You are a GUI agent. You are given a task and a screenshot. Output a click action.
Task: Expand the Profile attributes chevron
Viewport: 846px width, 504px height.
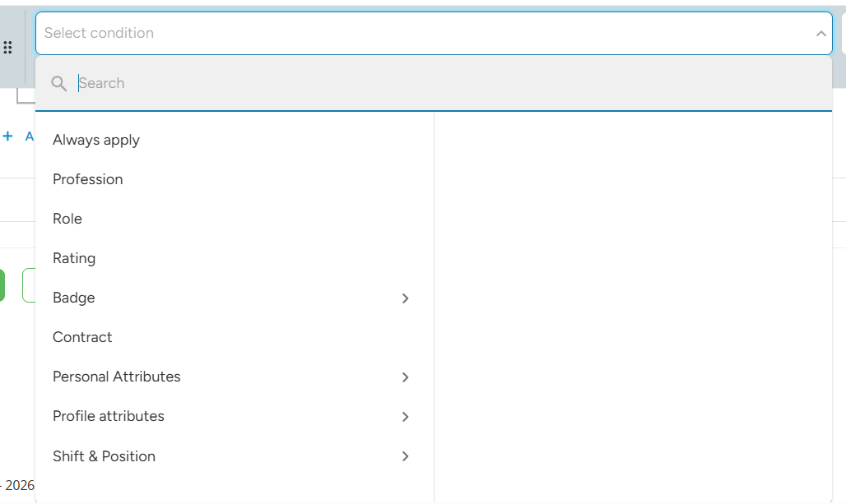(405, 417)
